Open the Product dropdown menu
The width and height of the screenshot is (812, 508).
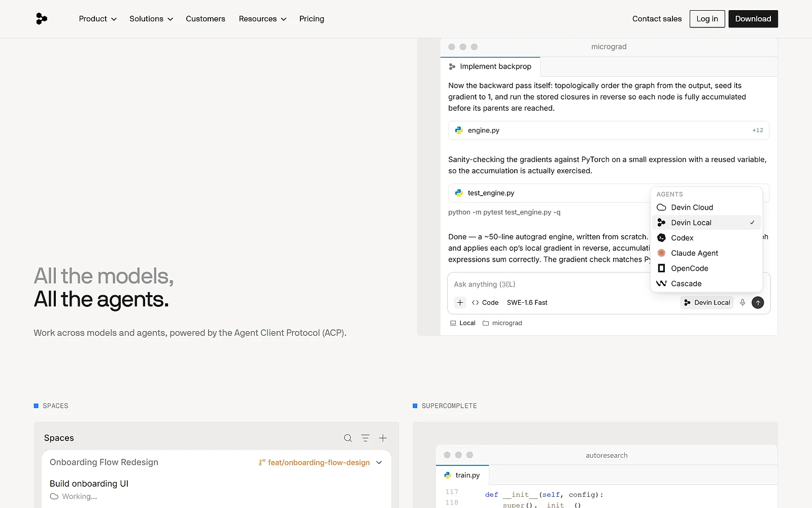click(x=97, y=19)
